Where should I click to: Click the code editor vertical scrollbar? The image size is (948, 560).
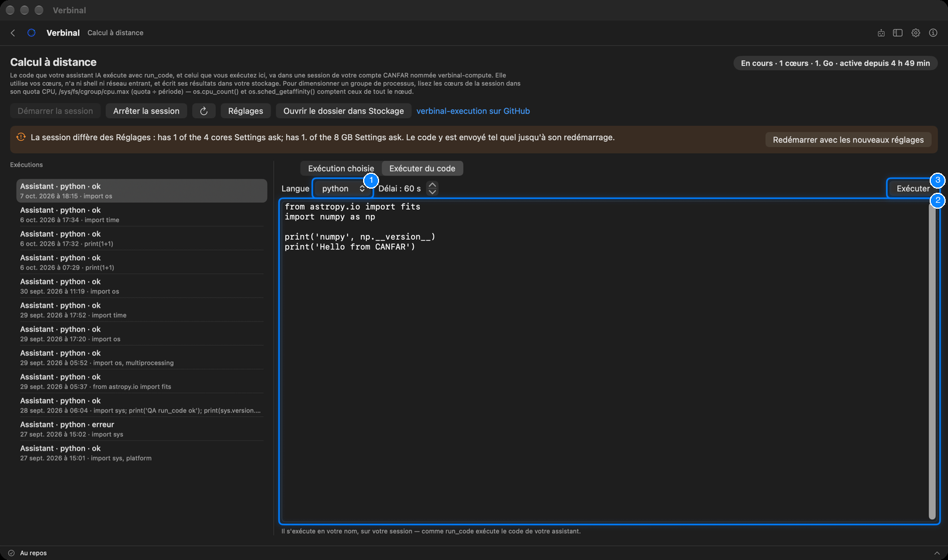point(933,361)
